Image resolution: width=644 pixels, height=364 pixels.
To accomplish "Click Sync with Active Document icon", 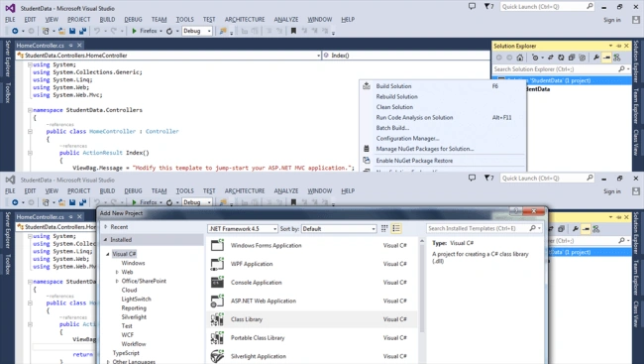I will 550,58.
